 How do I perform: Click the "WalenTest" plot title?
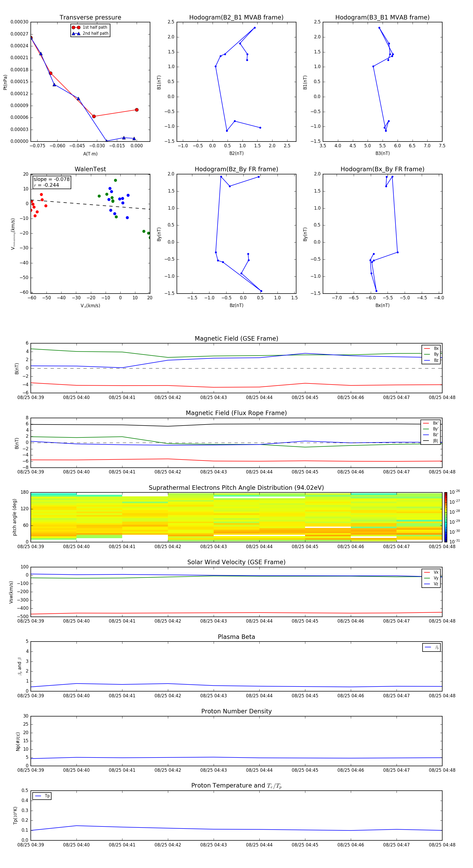point(90,169)
